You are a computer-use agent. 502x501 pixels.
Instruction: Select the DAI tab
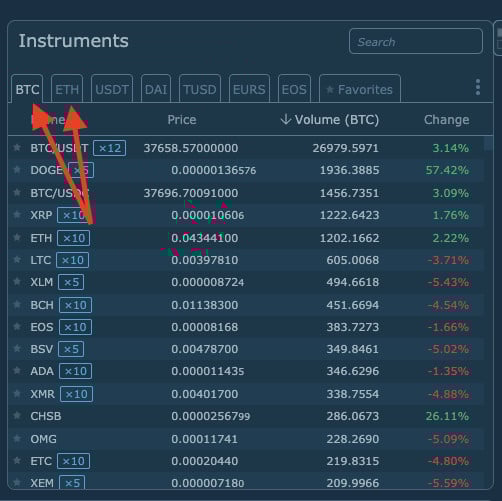point(156,89)
